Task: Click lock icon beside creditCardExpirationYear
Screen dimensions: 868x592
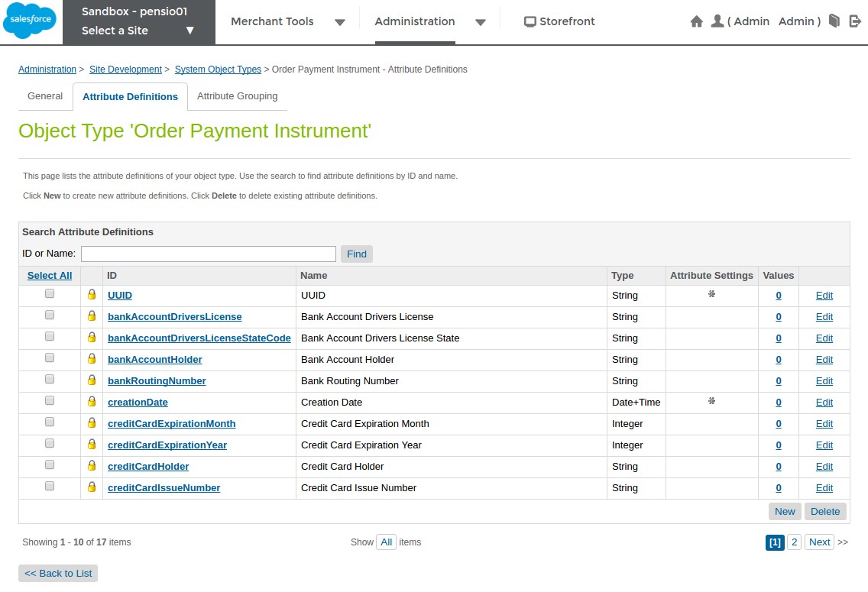Action: coord(92,445)
